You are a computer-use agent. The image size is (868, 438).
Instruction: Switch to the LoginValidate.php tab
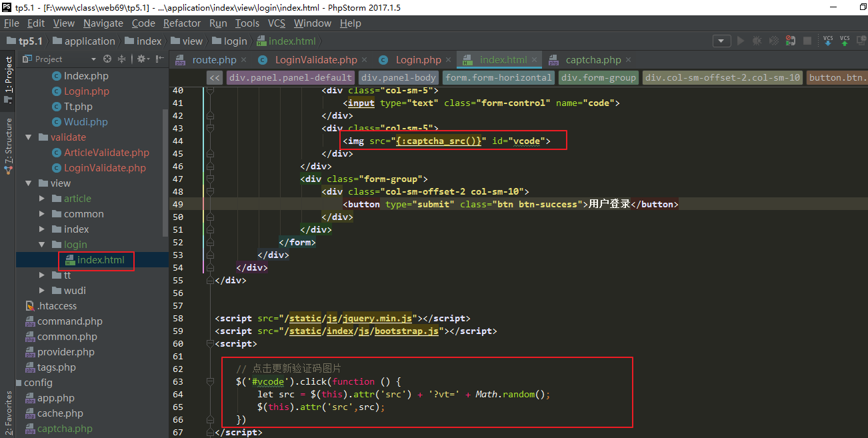click(x=316, y=60)
